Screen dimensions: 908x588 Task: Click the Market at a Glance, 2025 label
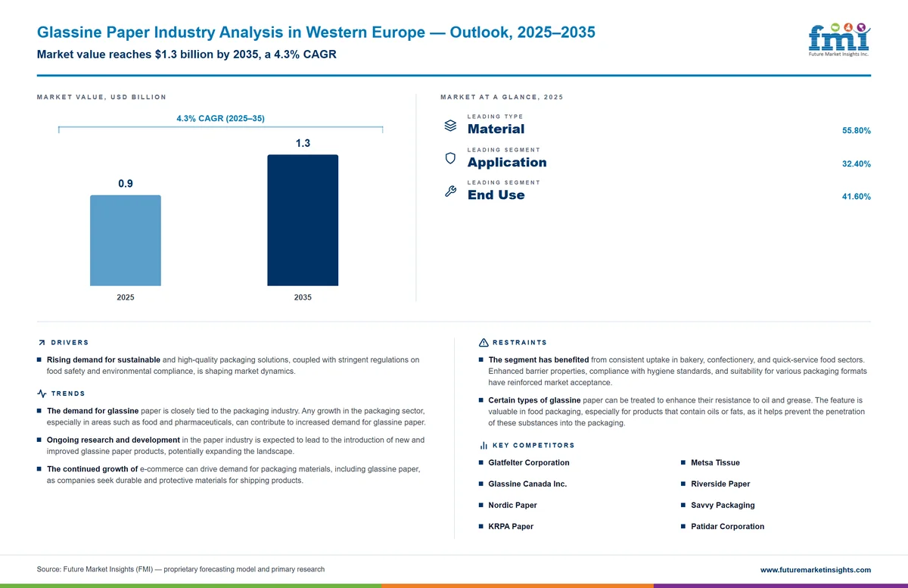tap(502, 98)
